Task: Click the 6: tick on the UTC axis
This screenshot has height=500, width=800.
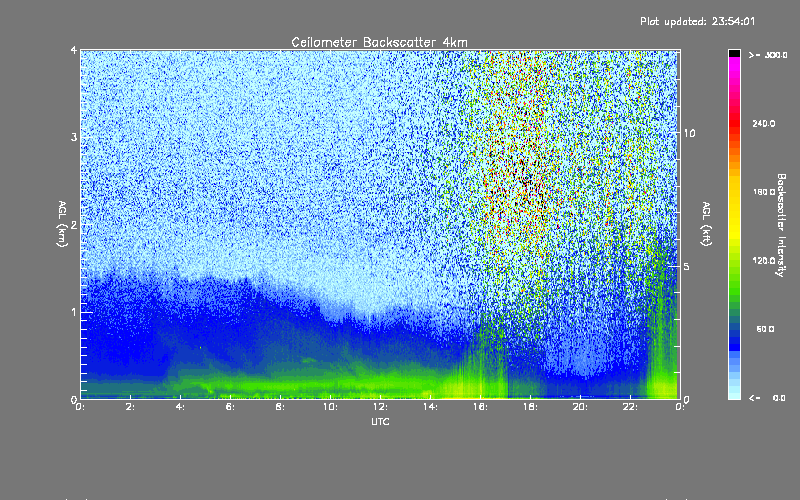Action: tap(231, 407)
